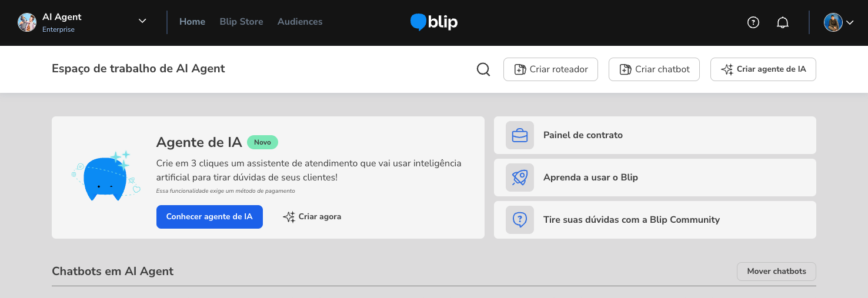Viewport: 868px width, 298px height.
Task: Click the search magnifier icon
Action: (483, 69)
